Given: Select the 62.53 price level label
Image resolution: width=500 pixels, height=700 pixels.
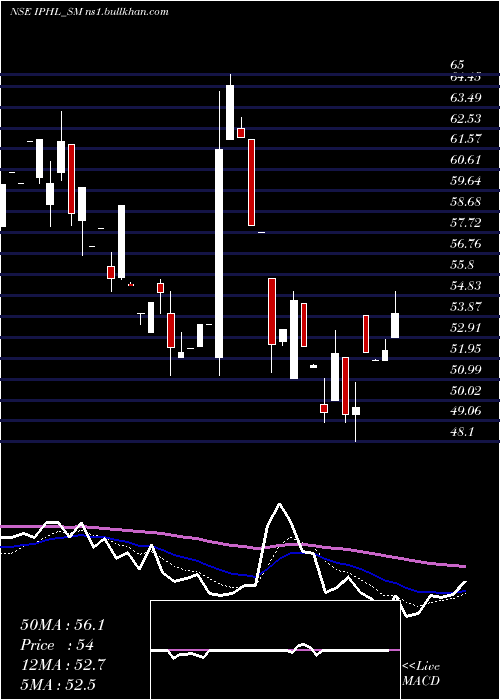Looking at the screenshot, I should click(466, 118).
